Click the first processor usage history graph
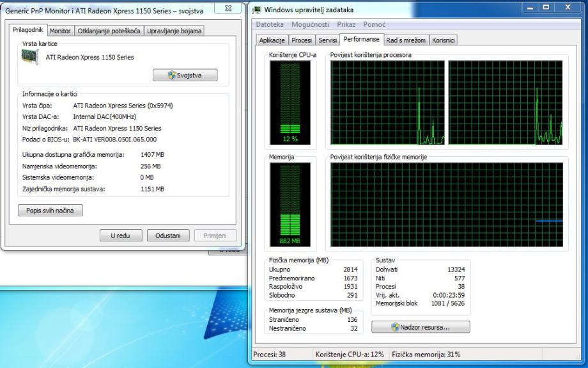 (x=387, y=102)
